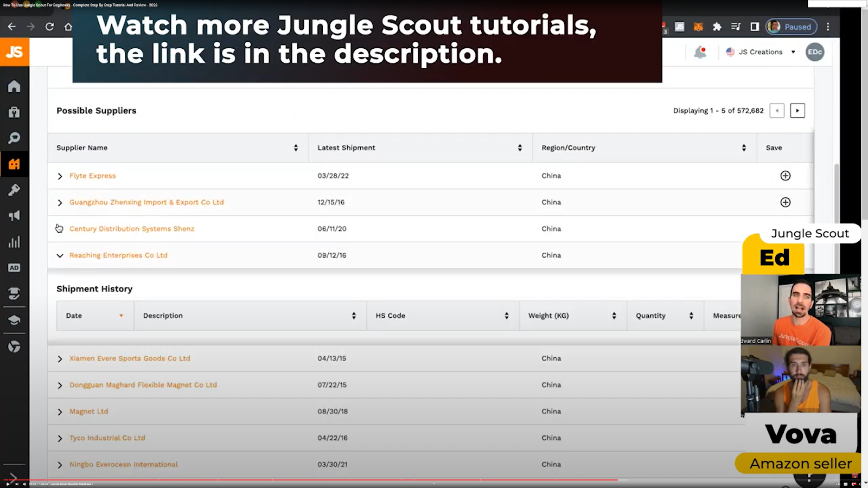Expand the Guangzhou Zhenxing Import & Export row
This screenshot has height=488, width=868.
click(x=60, y=203)
